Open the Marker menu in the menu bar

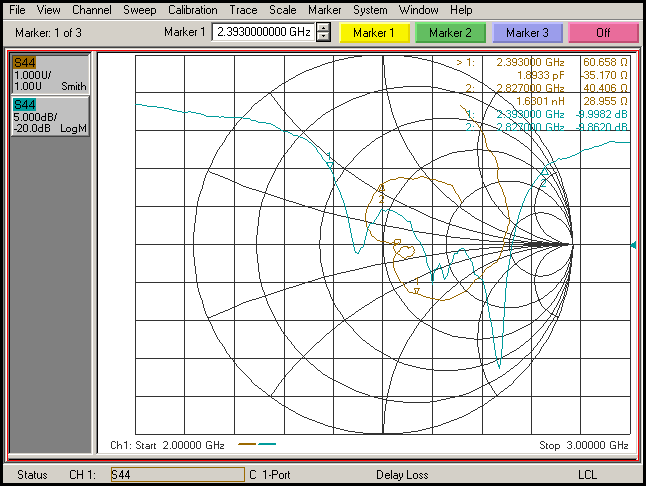coord(324,9)
